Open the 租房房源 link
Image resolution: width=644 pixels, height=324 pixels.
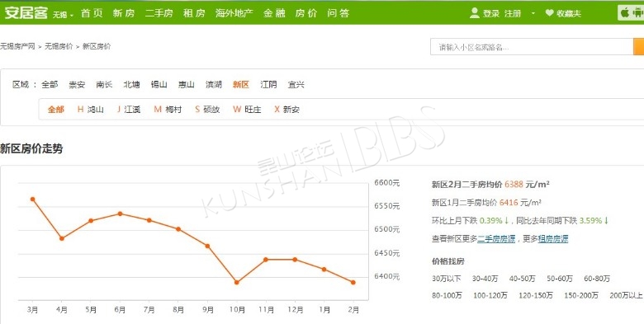point(553,239)
